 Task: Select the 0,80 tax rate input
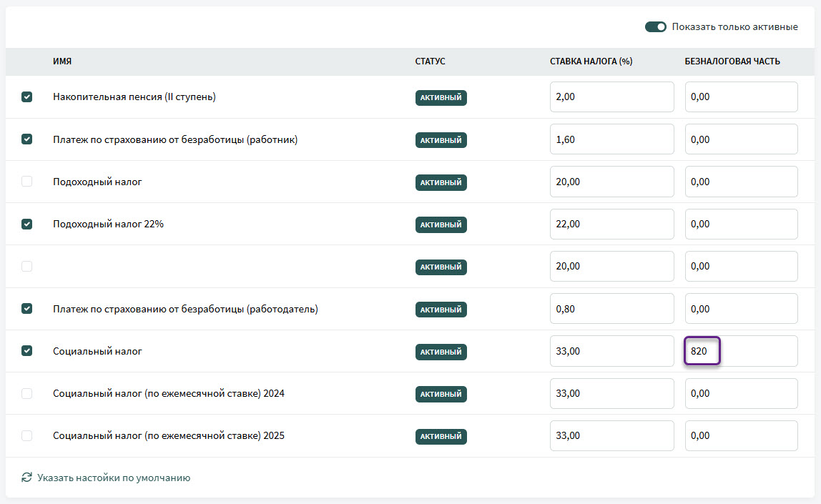tap(611, 309)
